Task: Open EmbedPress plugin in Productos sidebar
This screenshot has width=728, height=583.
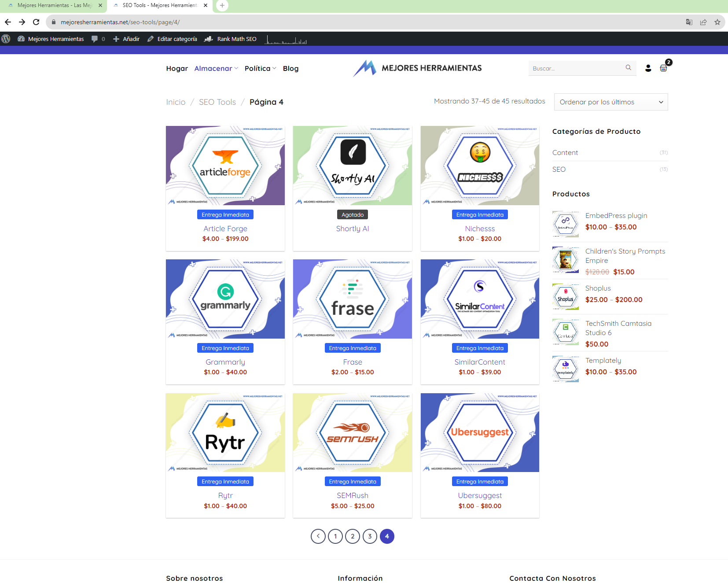Action: [x=616, y=215]
